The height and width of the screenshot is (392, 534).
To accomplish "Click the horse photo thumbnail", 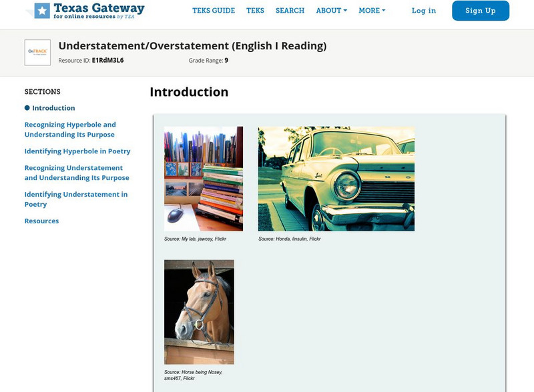I will (199, 312).
